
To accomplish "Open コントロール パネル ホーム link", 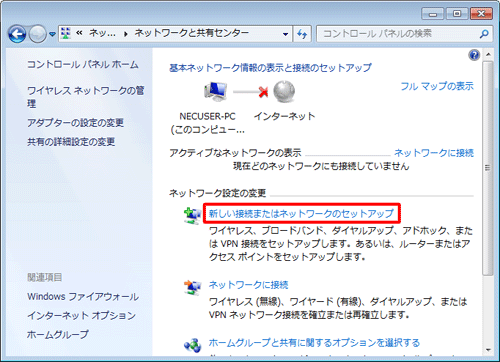I will (x=83, y=64).
